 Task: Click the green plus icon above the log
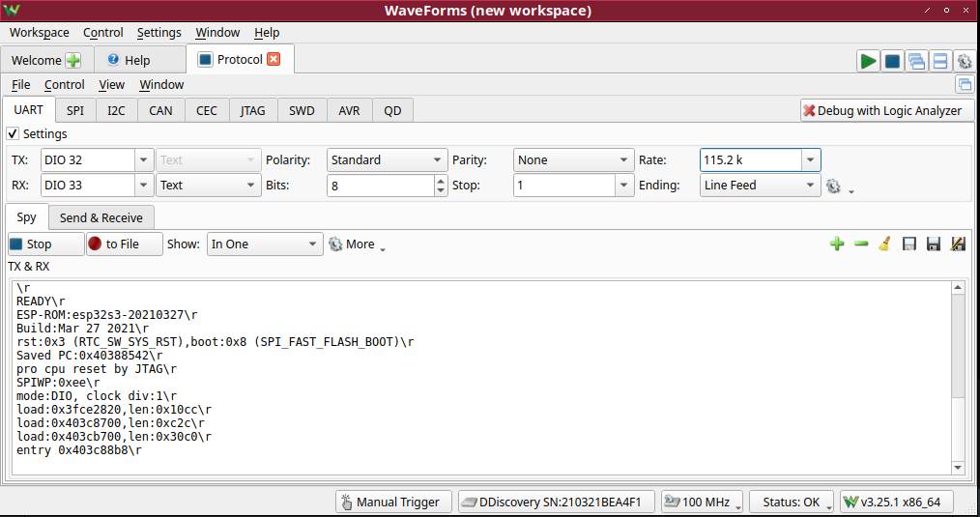point(837,244)
